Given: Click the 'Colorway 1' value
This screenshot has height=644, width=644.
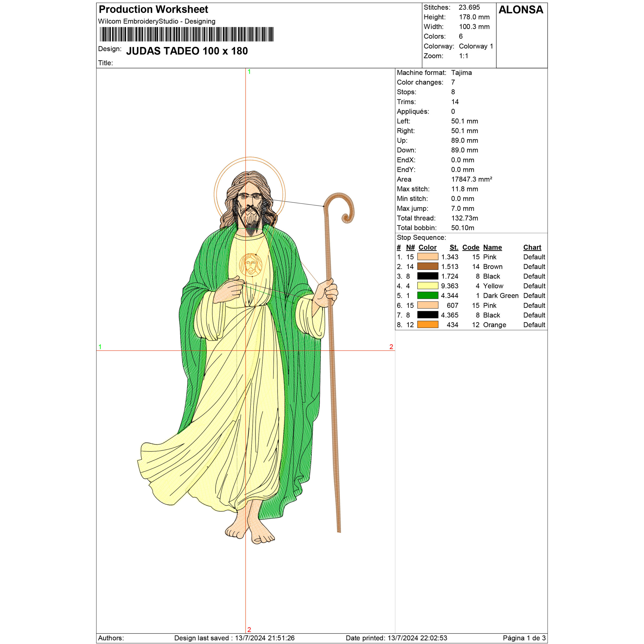Looking at the screenshot, I should pos(476,46).
